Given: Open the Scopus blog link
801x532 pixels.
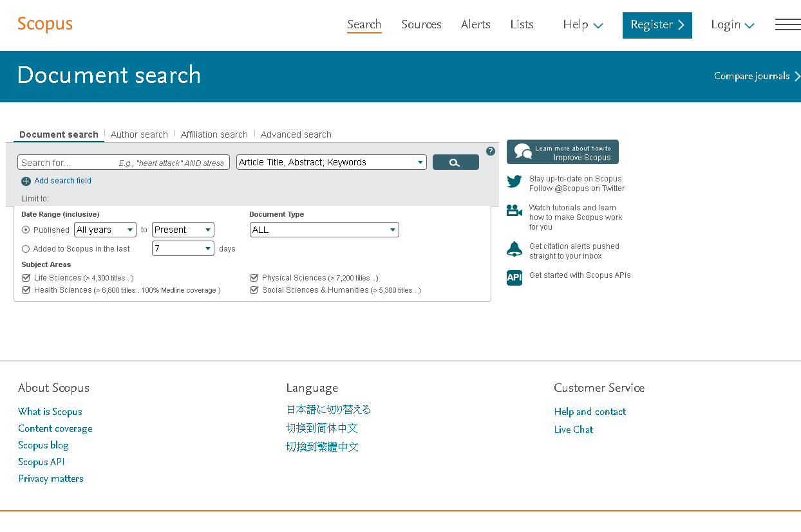Looking at the screenshot, I should [x=43, y=445].
